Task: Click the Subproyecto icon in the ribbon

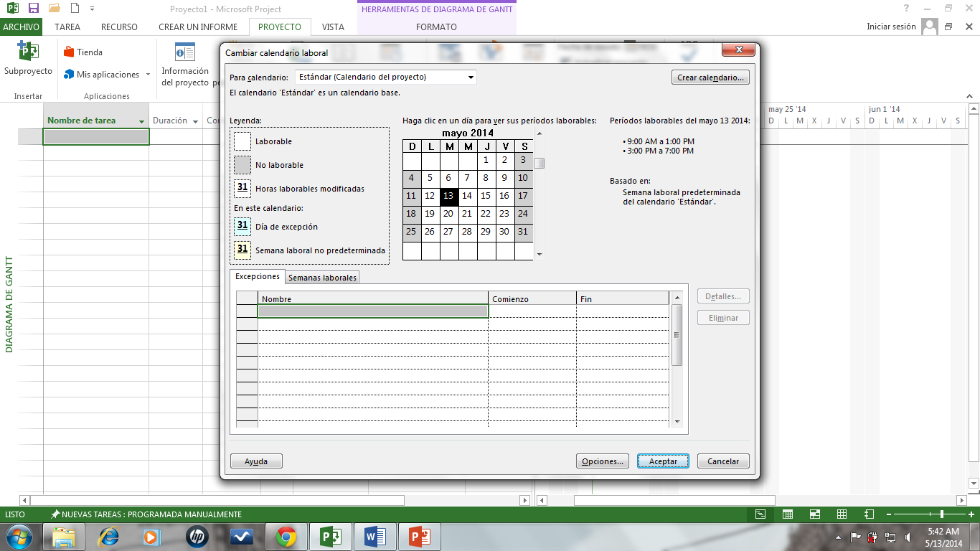Action: coord(28,52)
